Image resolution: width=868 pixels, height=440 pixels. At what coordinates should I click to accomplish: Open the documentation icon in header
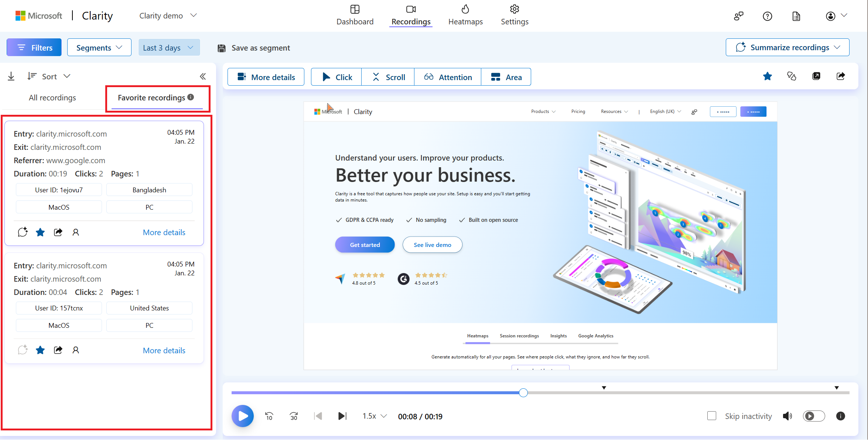(x=796, y=16)
